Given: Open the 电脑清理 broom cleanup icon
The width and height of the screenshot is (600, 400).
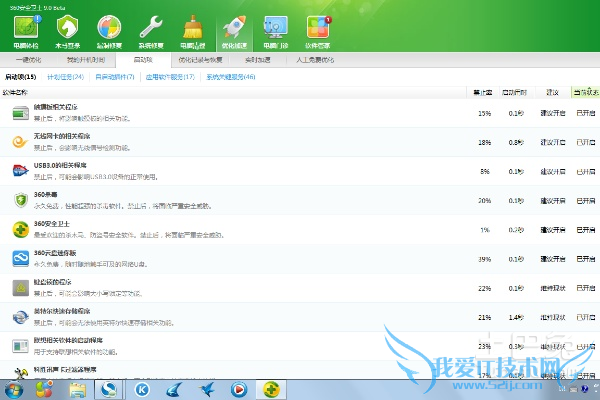Looking at the screenshot, I should [192, 29].
